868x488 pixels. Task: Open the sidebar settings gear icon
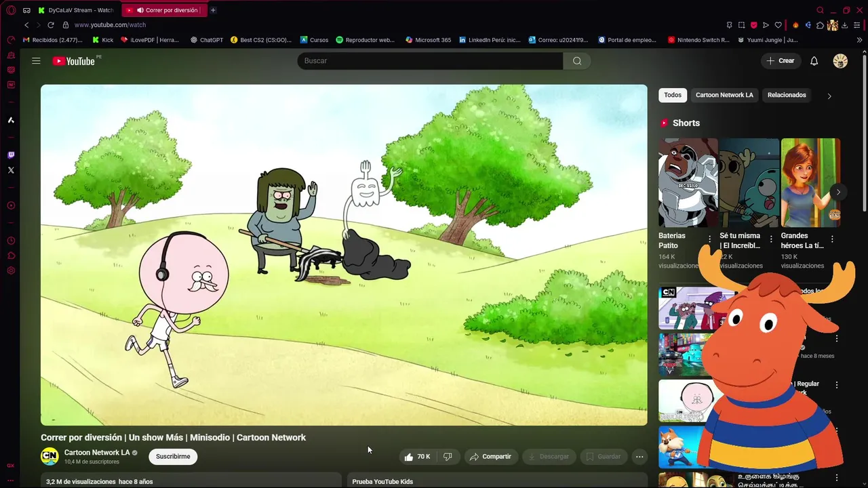pos(11,270)
